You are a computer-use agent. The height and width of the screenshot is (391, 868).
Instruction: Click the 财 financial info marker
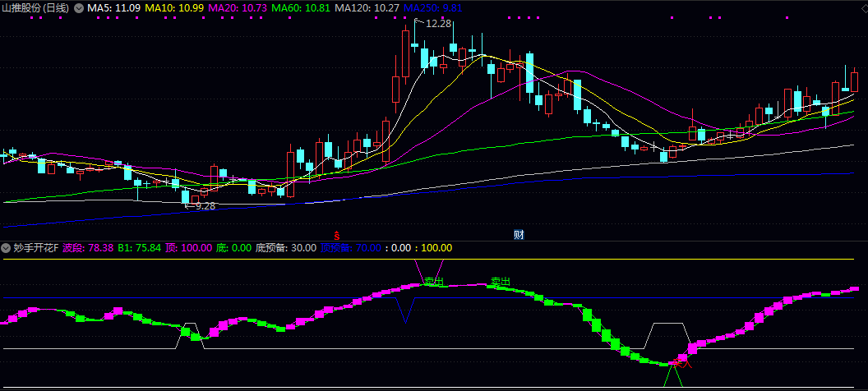tap(519, 235)
